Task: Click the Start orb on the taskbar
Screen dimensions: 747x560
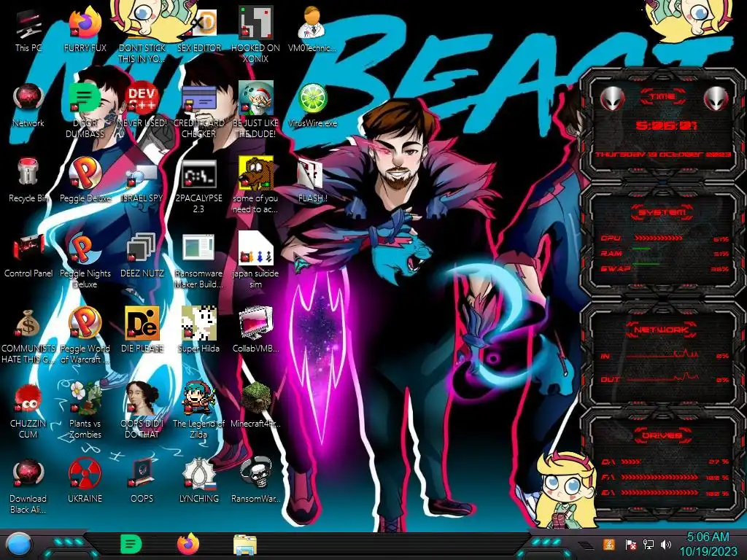Action: click(19, 545)
